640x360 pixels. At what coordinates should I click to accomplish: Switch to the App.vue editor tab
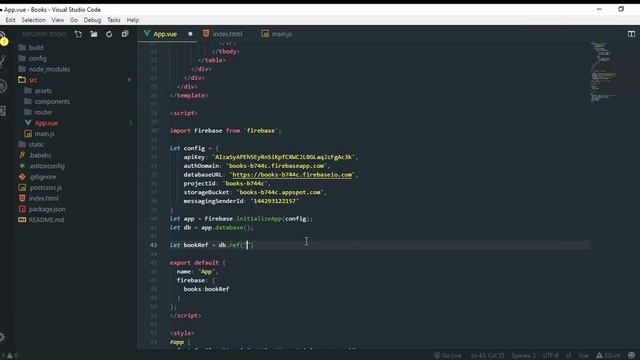click(167, 34)
